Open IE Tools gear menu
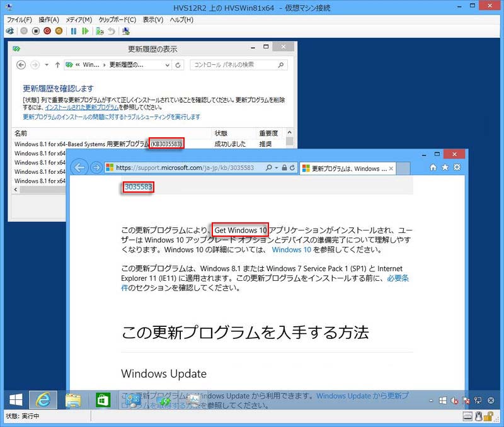Viewport: 504px width, 427px height. [x=457, y=167]
